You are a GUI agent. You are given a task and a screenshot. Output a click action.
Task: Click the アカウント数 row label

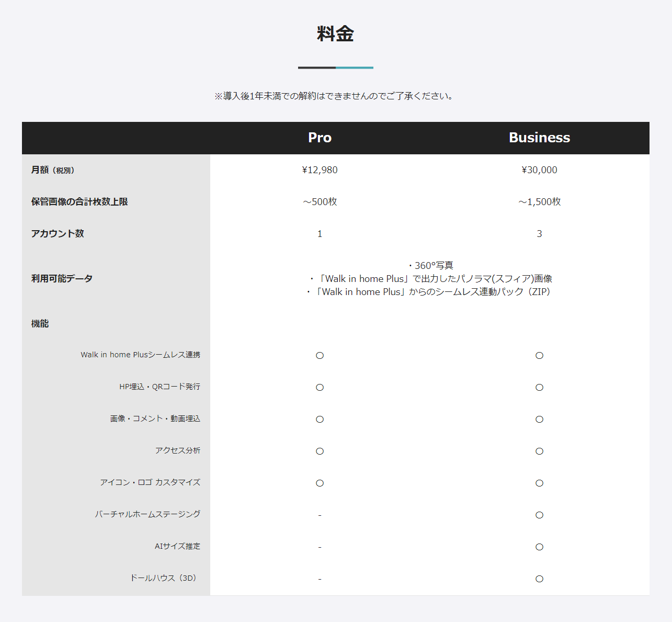click(58, 234)
